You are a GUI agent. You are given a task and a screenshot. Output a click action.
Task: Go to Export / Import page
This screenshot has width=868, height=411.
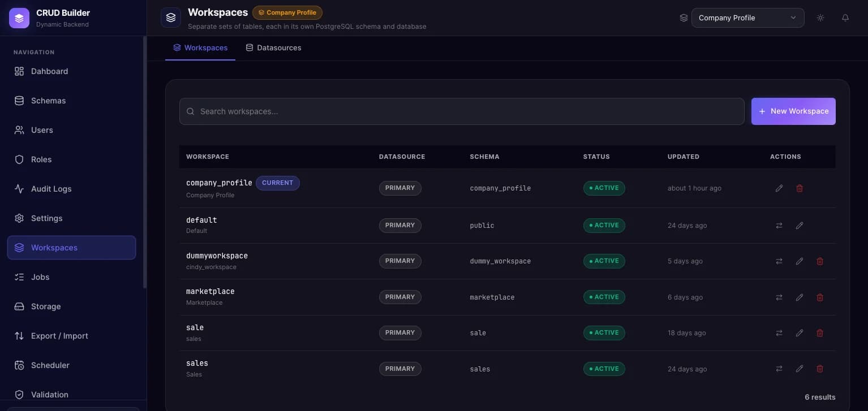point(71,336)
